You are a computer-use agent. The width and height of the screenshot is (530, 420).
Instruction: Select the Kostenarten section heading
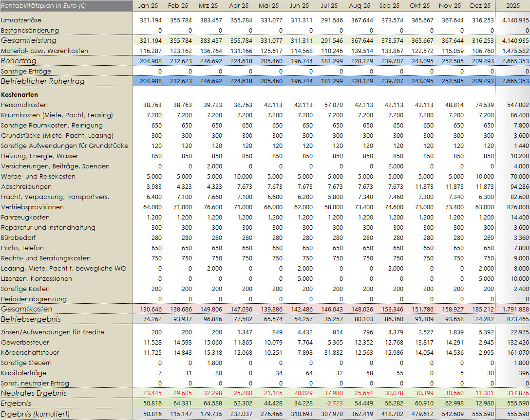tap(19, 94)
